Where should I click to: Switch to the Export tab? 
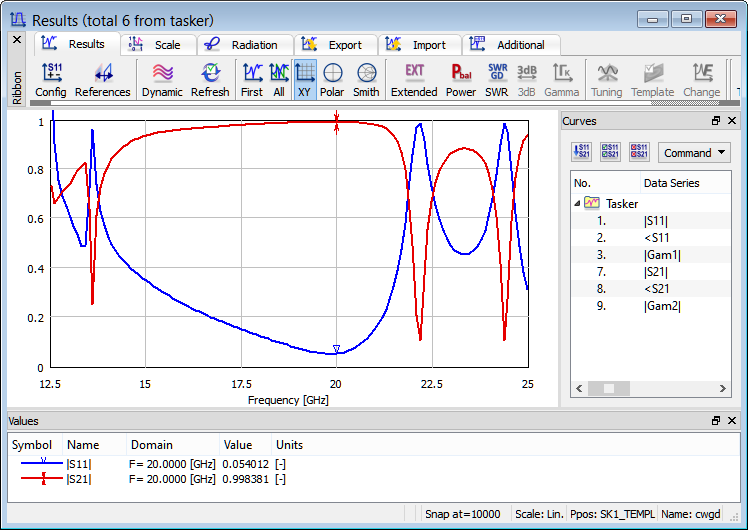[334, 45]
